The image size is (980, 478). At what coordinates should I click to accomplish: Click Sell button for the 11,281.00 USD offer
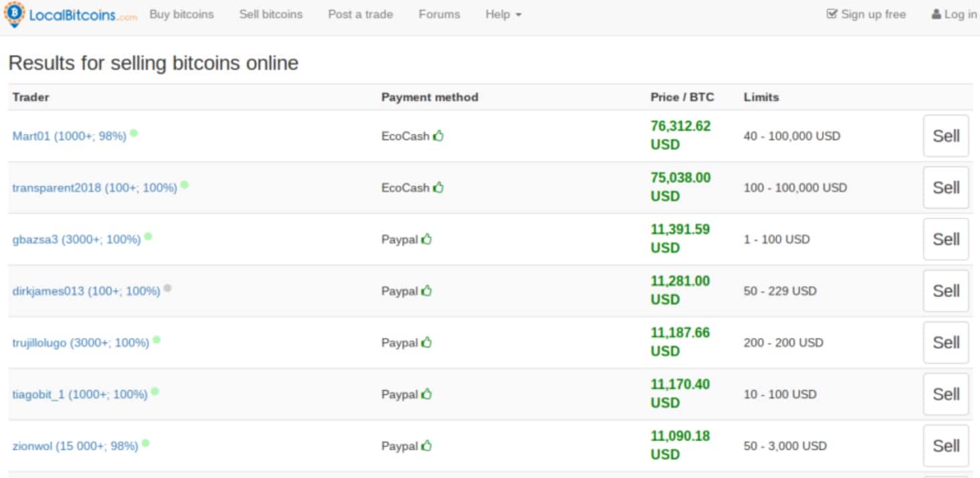pyautogui.click(x=946, y=290)
